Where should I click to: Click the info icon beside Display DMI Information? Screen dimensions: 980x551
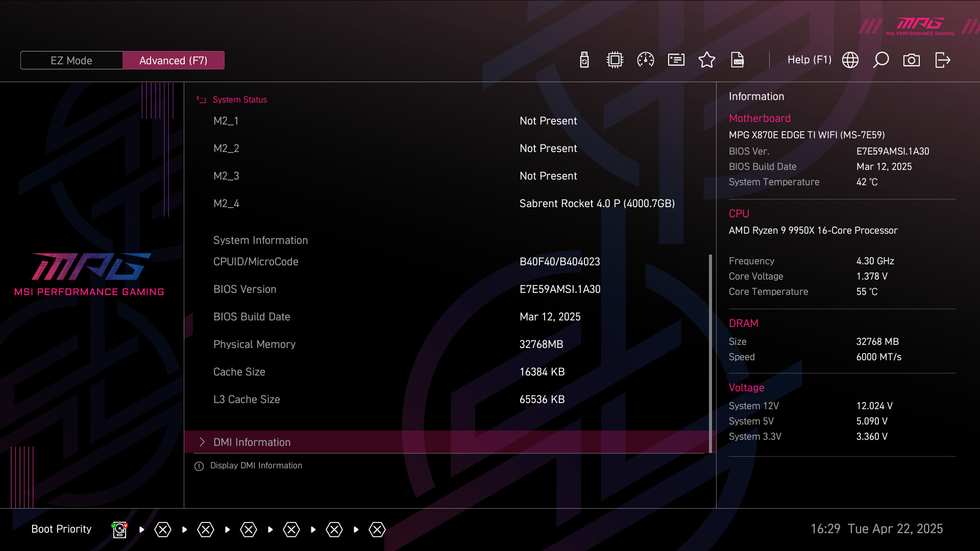tap(199, 466)
